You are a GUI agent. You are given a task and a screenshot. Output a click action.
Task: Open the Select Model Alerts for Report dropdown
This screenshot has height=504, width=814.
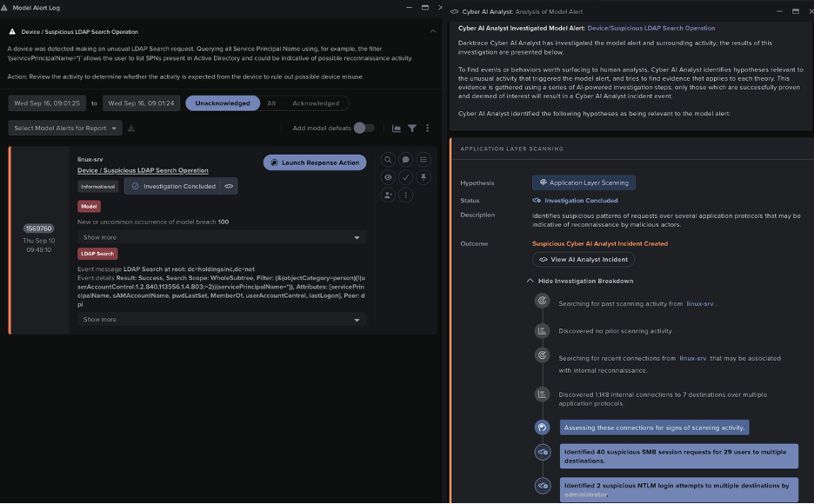65,128
